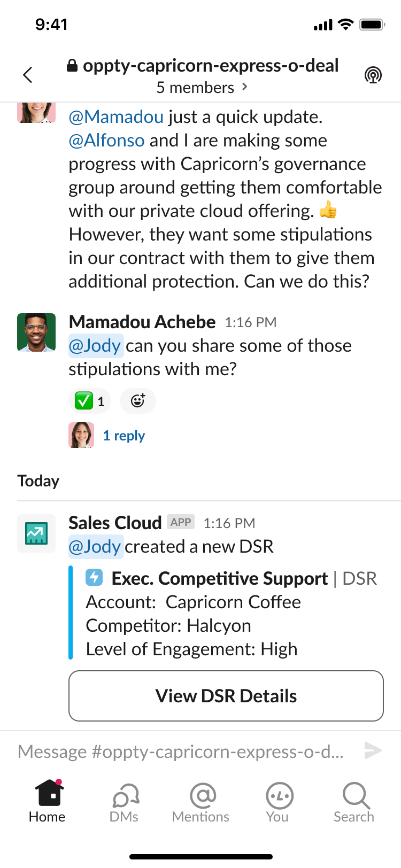Toggle the green checkmark reaction
This screenshot has width=401, height=868.
[90, 400]
